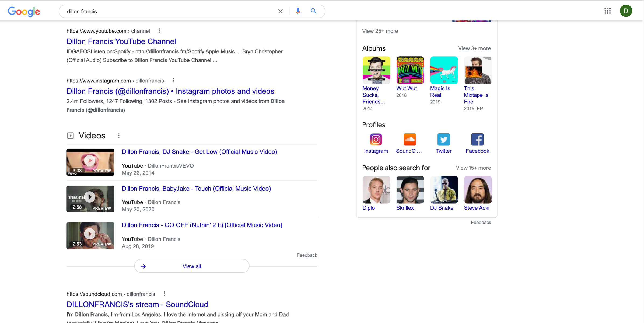This screenshot has width=644, height=323.
Task: Play the GO OFF video preview thumbnail
Action: (90, 235)
